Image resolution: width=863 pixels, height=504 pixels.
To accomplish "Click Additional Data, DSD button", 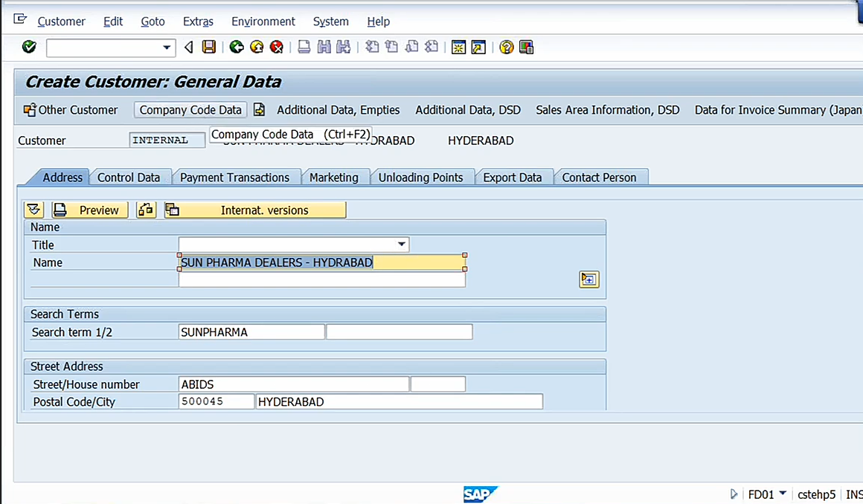I will [x=468, y=110].
